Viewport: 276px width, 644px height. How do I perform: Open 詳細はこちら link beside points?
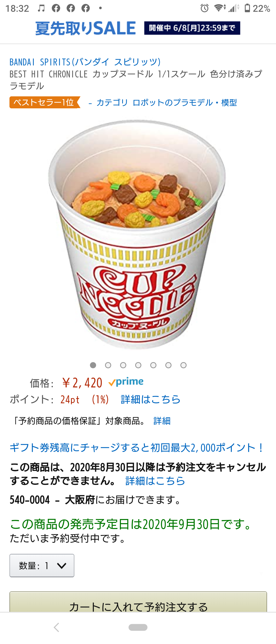tap(151, 399)
